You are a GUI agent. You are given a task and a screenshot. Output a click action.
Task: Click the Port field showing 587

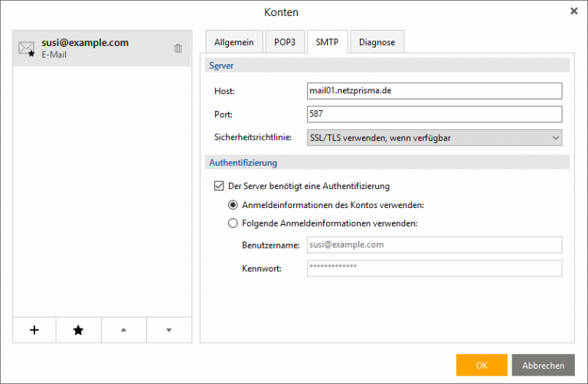(434, 115)
